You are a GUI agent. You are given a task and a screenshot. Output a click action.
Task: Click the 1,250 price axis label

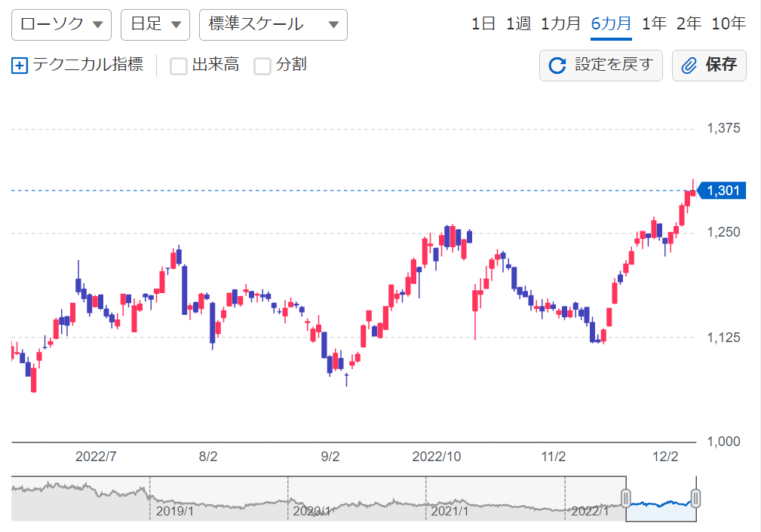(723, 232)
